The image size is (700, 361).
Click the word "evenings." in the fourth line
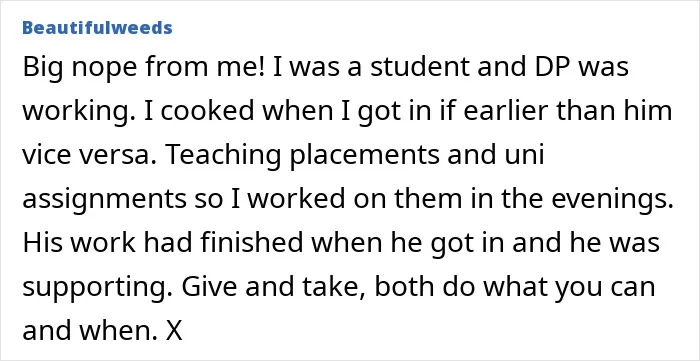point(612,201)
